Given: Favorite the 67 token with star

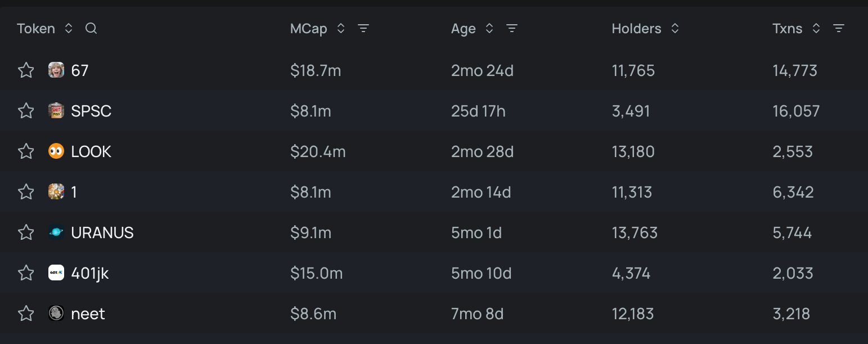Looking at the screenshot, I should 26,70.
